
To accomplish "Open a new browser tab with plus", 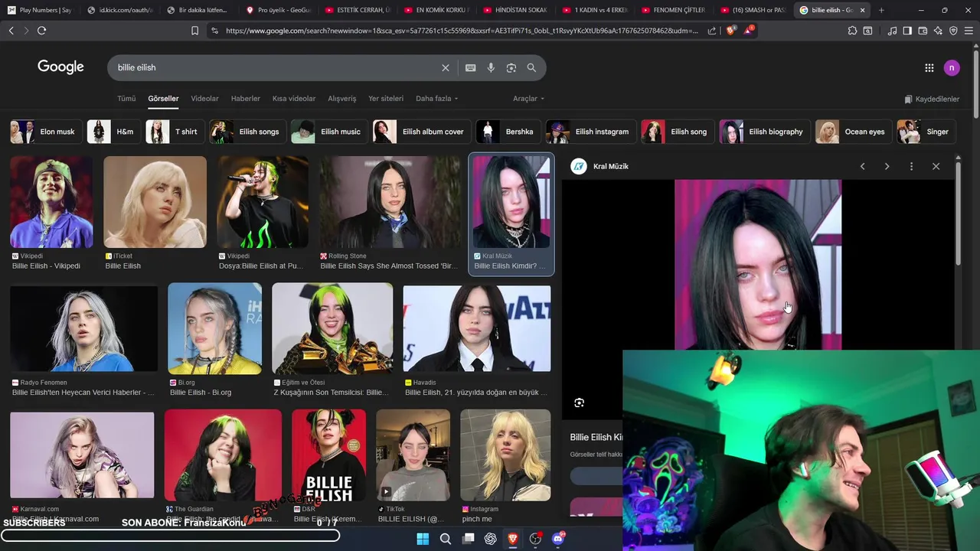I will [x=881, y=10].
